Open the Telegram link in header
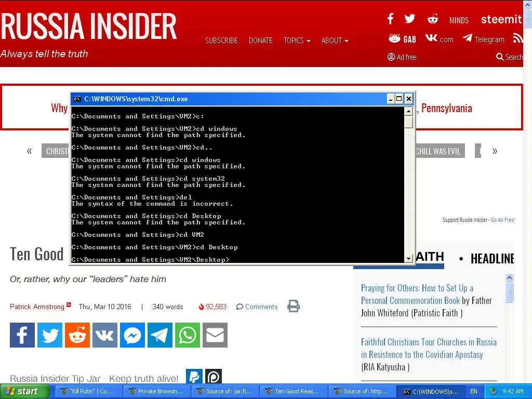 coord(484,39)
